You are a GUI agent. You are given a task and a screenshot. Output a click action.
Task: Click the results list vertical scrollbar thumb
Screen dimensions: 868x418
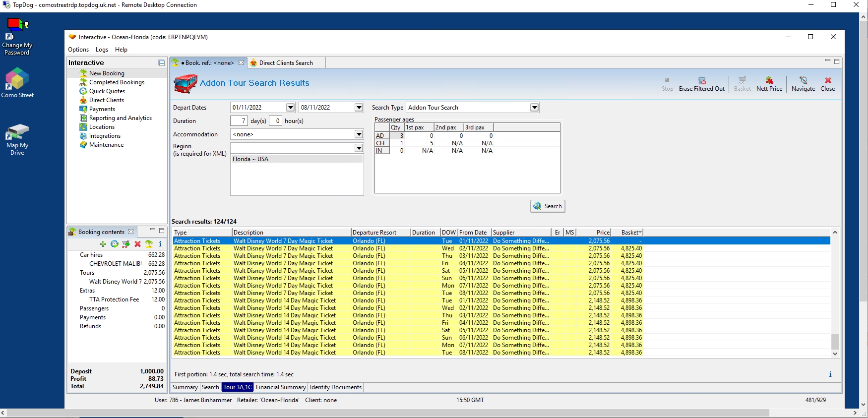coord(835,341)
